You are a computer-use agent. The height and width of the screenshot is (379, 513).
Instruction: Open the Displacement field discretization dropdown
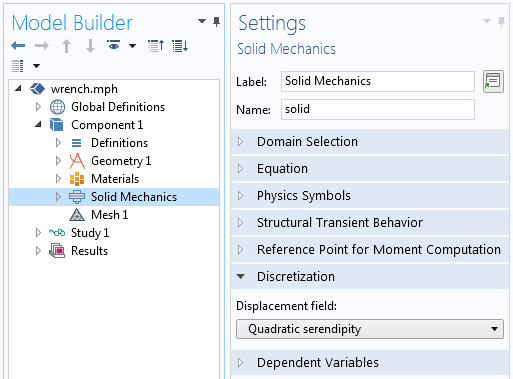[370, 329]
